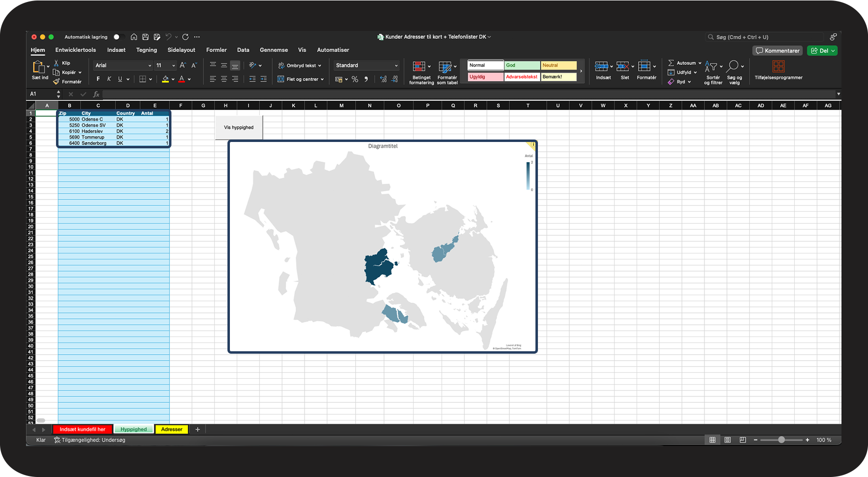Expand the formula bar with arrow
This screenshot has width=868, height=477.
[x=838, y=94]
